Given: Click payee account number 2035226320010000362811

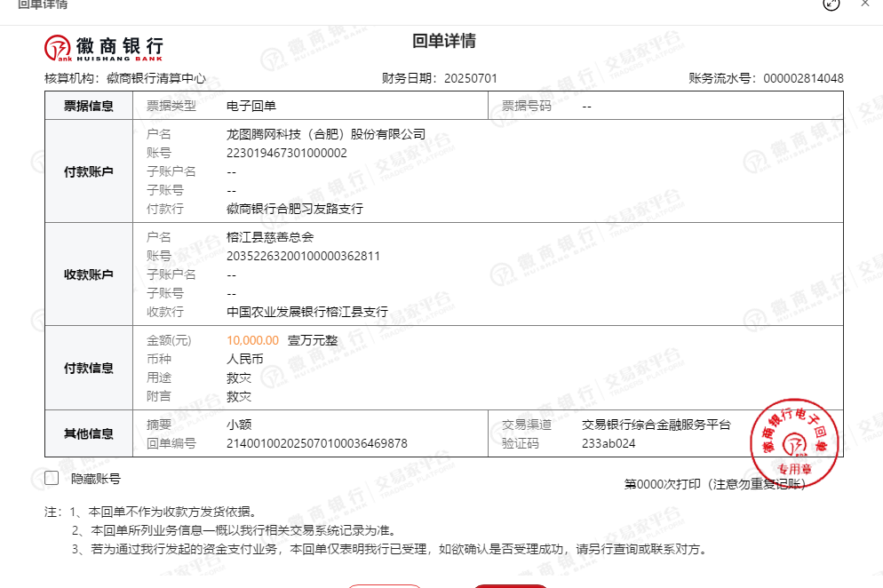Looking at the screenshot, I should [x=303, y=256].
